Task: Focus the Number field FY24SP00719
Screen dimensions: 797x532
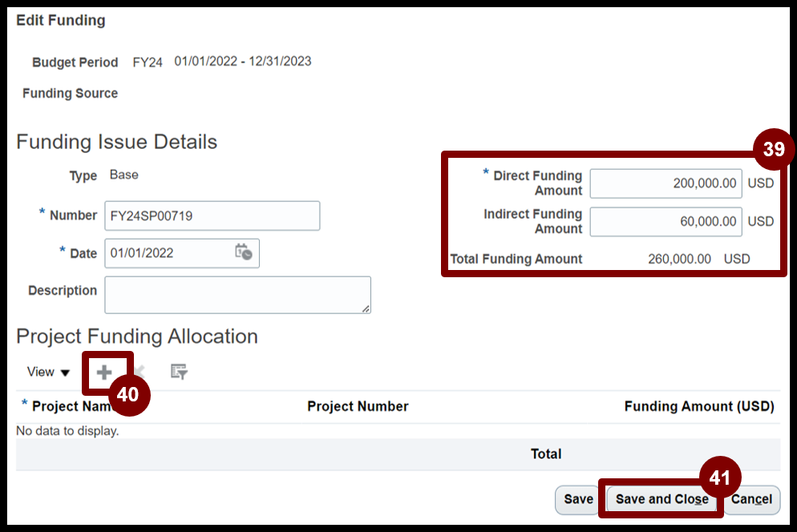Action: click(212, 216)
